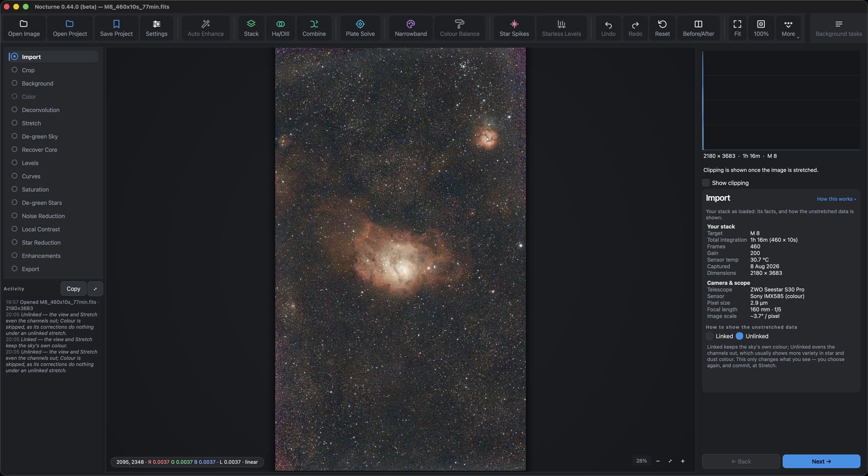Click the Lagoon nebula image preview
This screenshot has height=476, width=868.
click(400, 259)
